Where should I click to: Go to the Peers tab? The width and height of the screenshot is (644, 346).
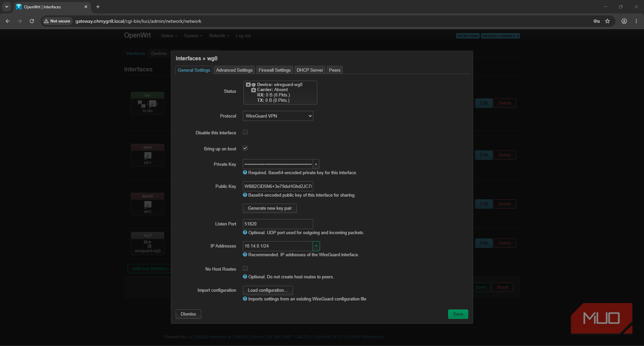click(x=335, y=70)
